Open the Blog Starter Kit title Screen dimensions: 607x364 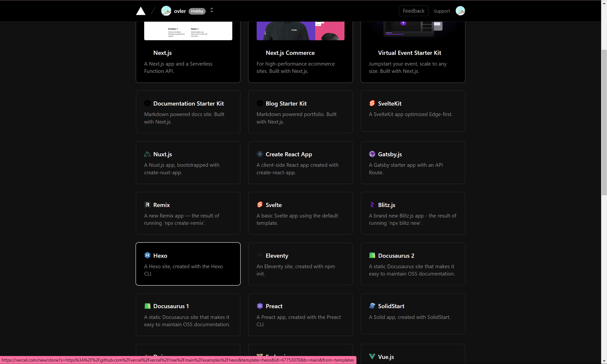tap(286, 104)
